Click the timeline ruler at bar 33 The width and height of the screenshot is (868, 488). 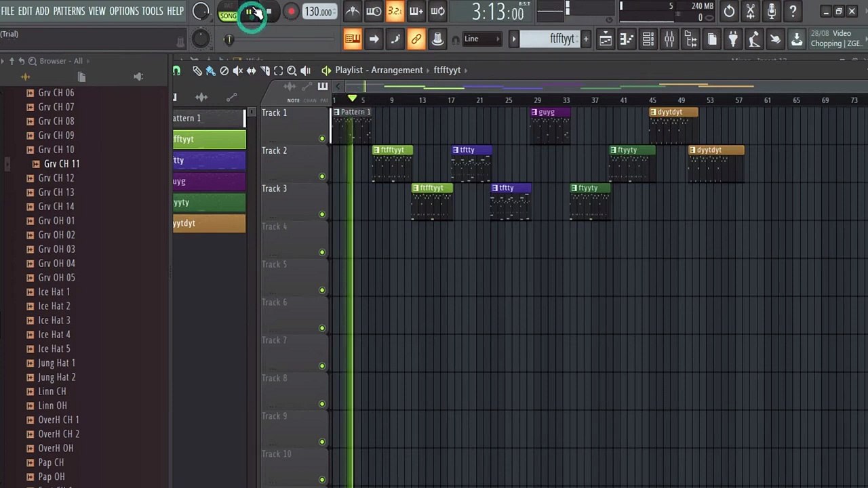[566, 100]
